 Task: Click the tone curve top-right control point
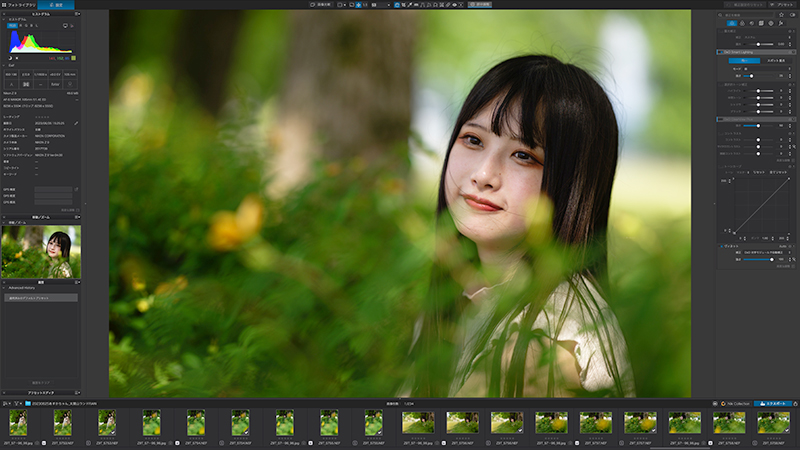[x=789, y=179]
